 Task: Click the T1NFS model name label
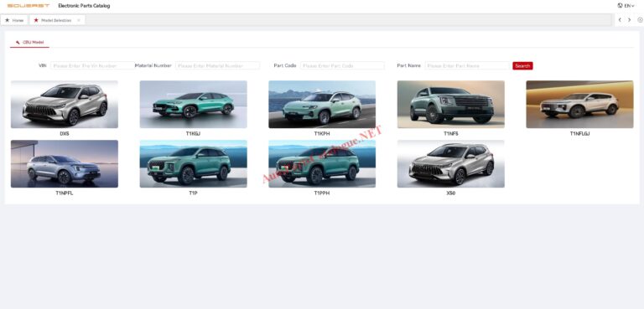[451, 134]
